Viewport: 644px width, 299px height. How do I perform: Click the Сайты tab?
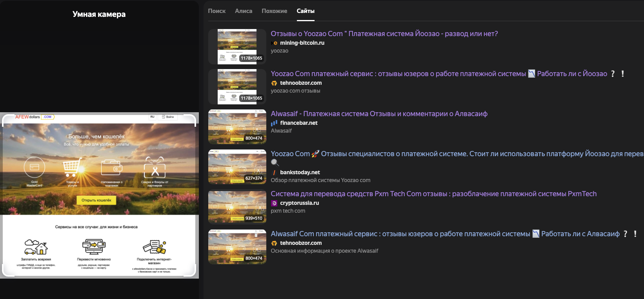coord(306,11)
